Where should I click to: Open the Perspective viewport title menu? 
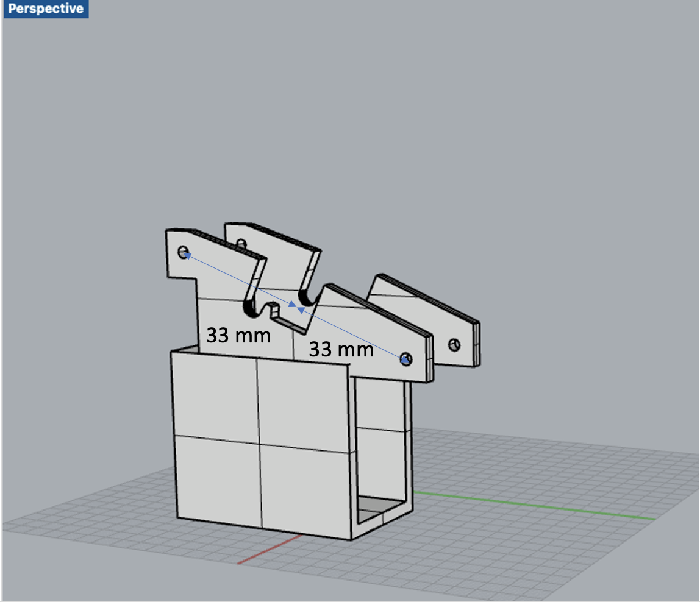click(x=46, y=9)
